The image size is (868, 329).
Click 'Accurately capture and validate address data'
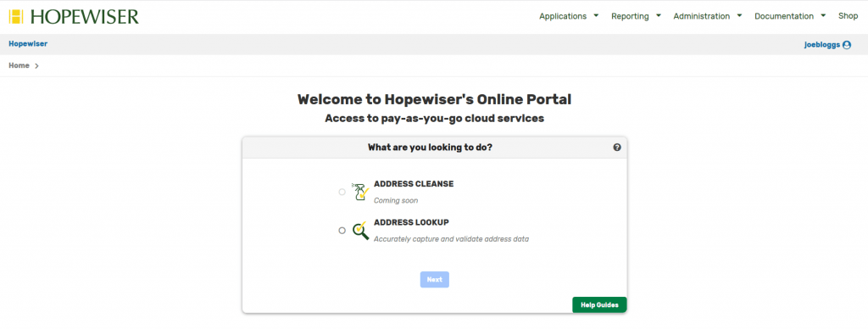[x=451, y=239]
